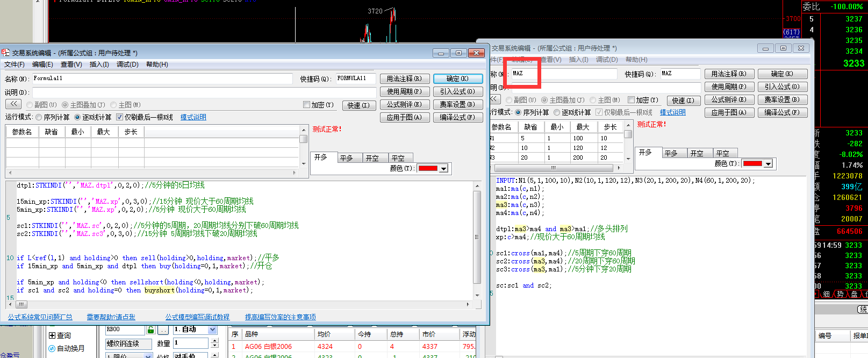The image size is (868, 358).
Task: Open 文件(F) menu in Formula11 window
Action: click(15, 65)
